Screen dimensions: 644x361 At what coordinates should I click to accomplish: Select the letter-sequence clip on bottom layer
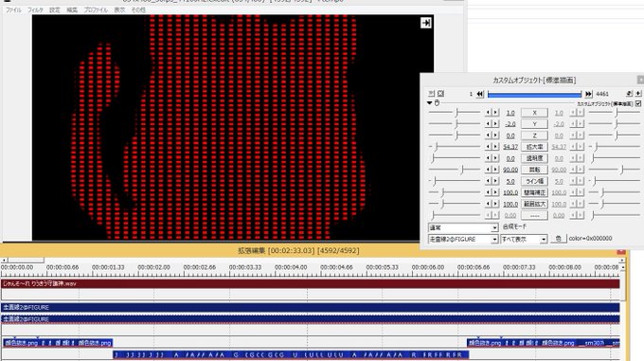click(x=291, y=354)
